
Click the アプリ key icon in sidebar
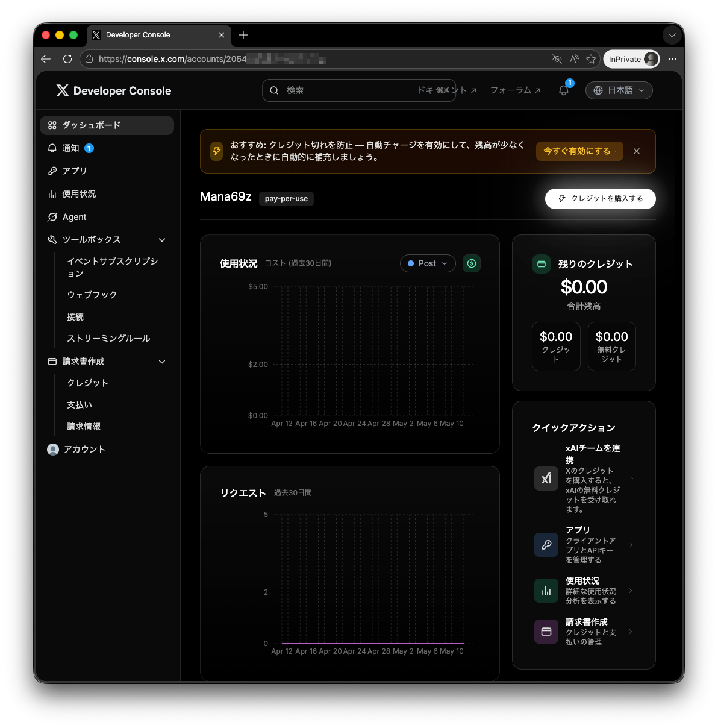(52, 171)
